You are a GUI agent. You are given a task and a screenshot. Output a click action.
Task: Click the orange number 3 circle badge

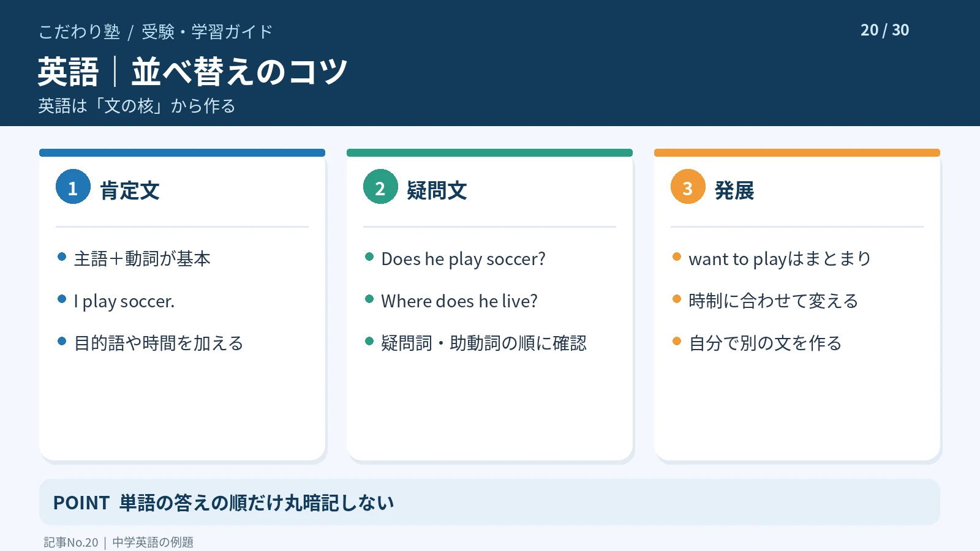[x=688, y=187]
